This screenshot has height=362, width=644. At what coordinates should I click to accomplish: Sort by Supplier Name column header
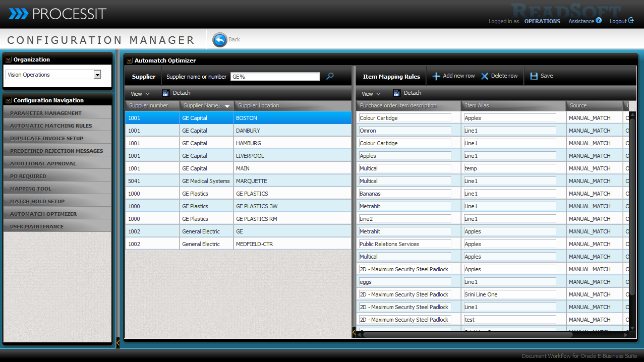pyautogui.click(x=202, y=105)
